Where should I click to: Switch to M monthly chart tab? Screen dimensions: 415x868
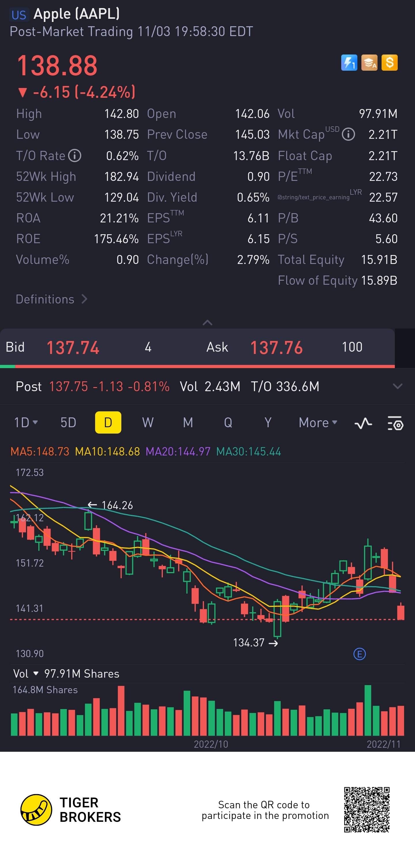(188, 423)
